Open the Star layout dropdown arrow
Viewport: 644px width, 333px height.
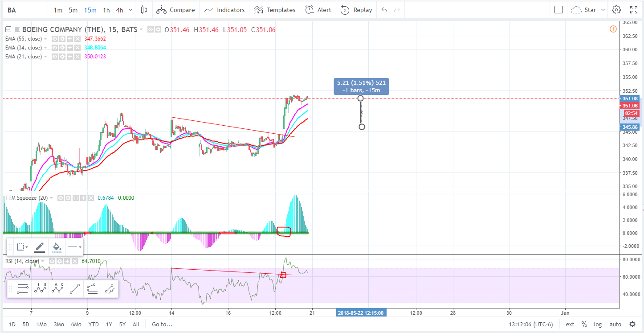[603, 10]
